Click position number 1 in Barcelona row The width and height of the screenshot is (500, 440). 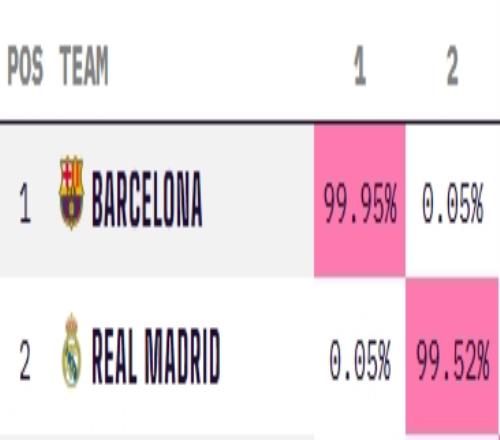click(x=25, y=203)
